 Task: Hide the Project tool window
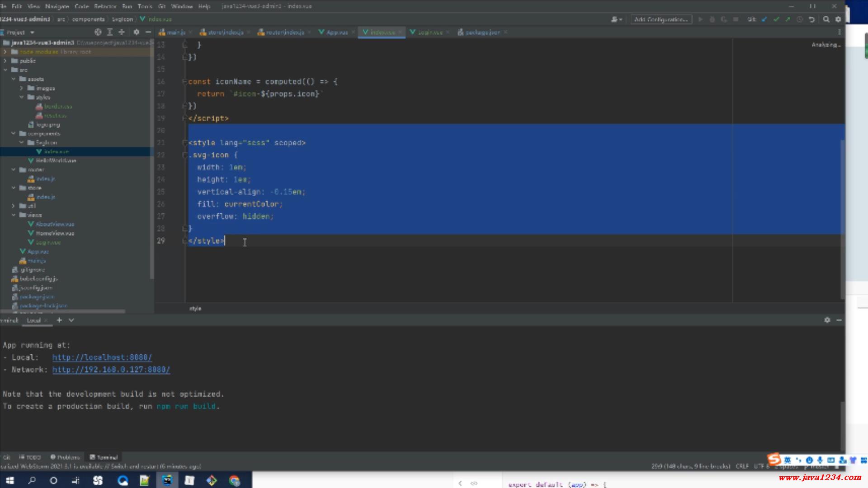(x=148, y=32)
